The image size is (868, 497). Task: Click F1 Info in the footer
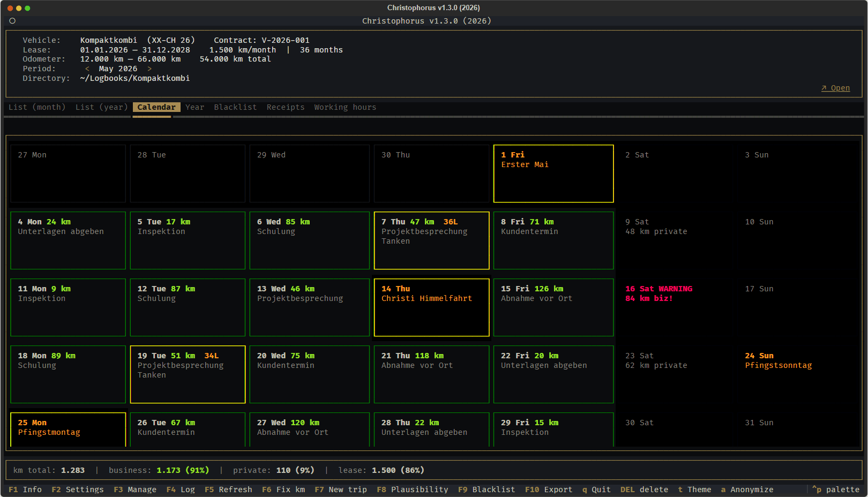tap(25, 490)
